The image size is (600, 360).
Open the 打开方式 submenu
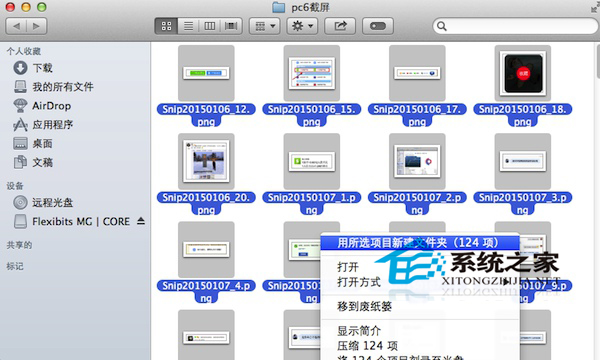[420, 282]
